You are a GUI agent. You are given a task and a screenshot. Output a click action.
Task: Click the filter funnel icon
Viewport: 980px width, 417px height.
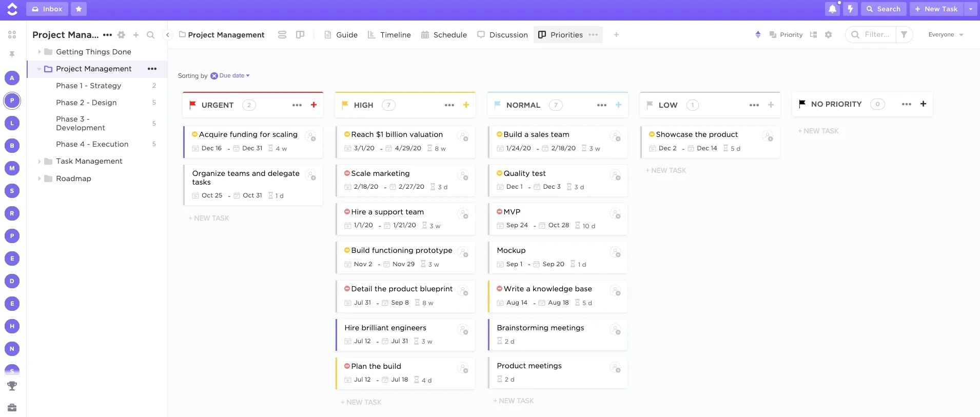(x=904, y=34)
